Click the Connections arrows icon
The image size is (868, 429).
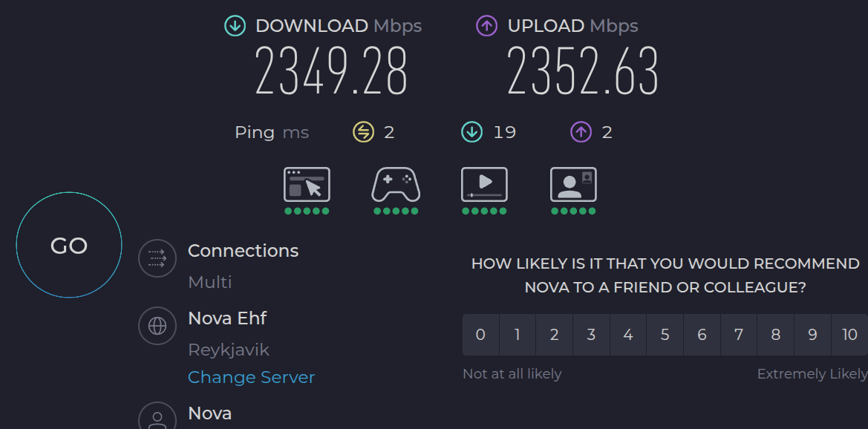pyautogui.click(x=157, y=258)
